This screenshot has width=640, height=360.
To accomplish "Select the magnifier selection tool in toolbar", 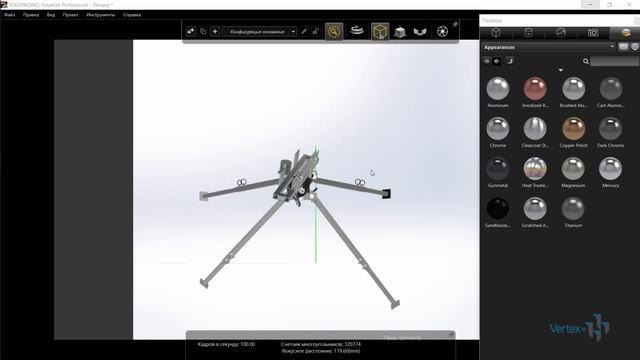I will [334, 31].
